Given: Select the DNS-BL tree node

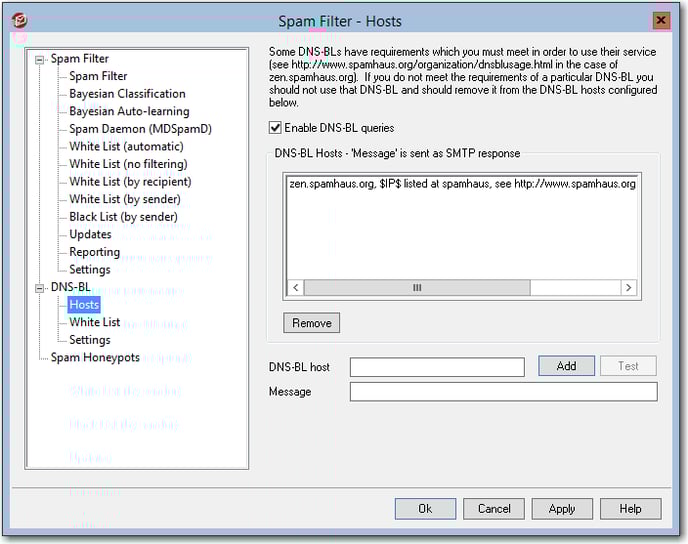Looking at the screenshot, I should [x=70, y=287].
